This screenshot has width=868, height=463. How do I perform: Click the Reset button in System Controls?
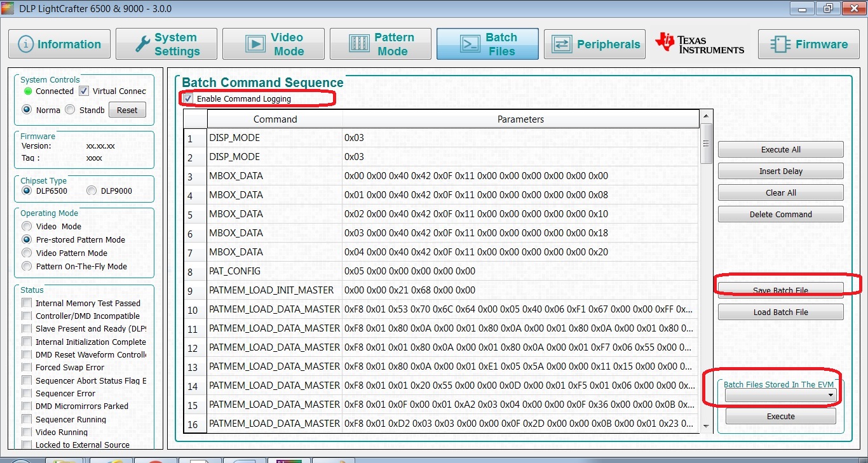(127, 110)
